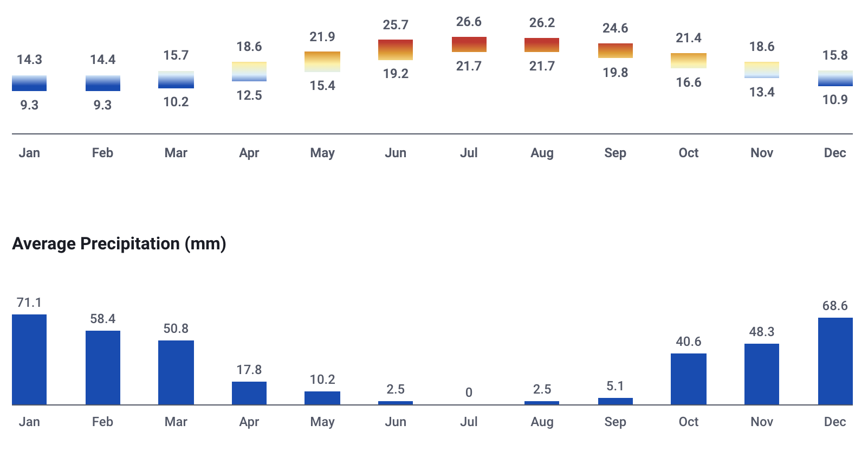Click the January precipitation bar
The image size is (868, 457).
(29, 359)
